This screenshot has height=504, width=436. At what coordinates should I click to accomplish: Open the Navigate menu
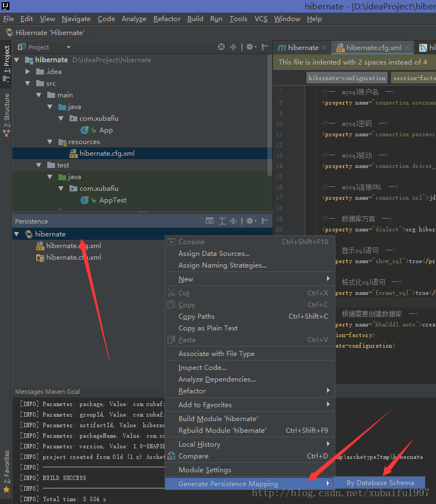[x=76, y=19]
